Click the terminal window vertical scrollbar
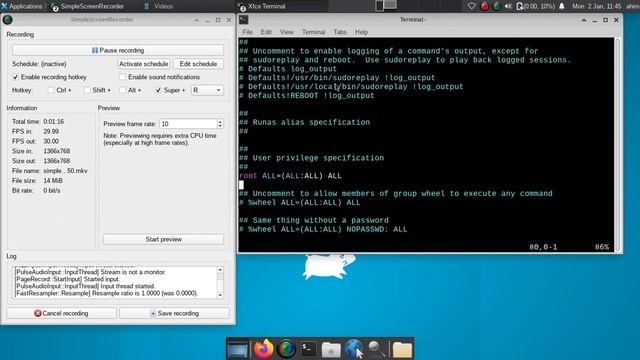 click(618, 144)
